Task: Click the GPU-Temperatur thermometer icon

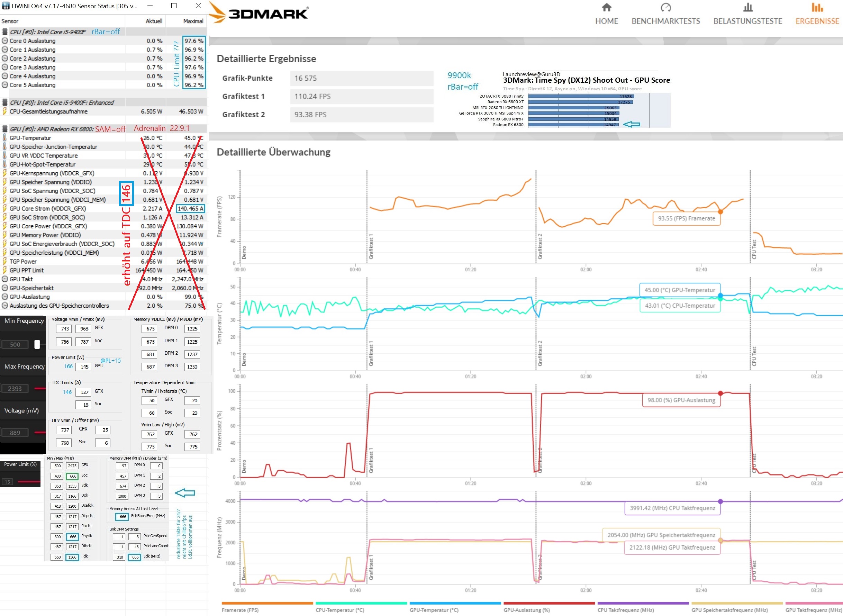Action: (x=5, y=138)
